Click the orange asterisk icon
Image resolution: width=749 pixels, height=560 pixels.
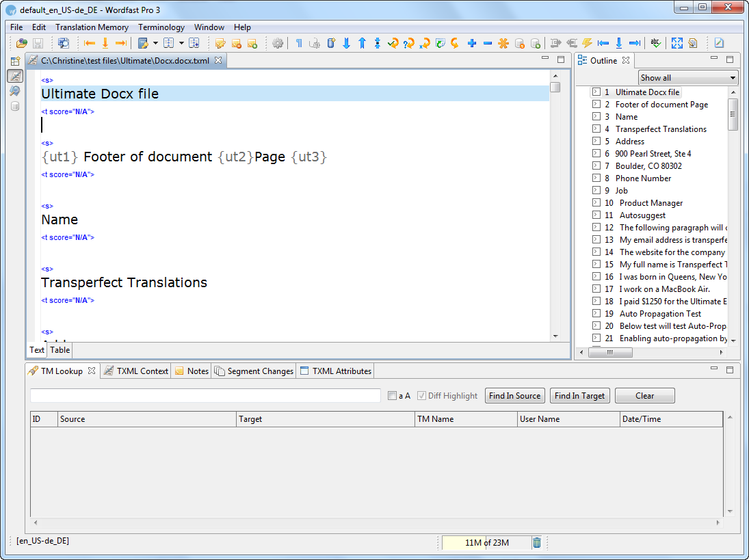(503, 44)
